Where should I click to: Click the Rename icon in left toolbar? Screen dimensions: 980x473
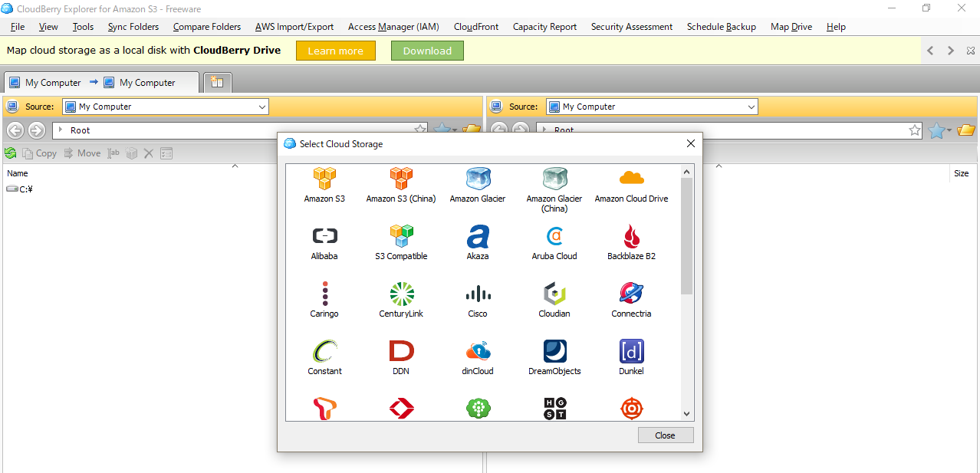click(x=113, y=153)
